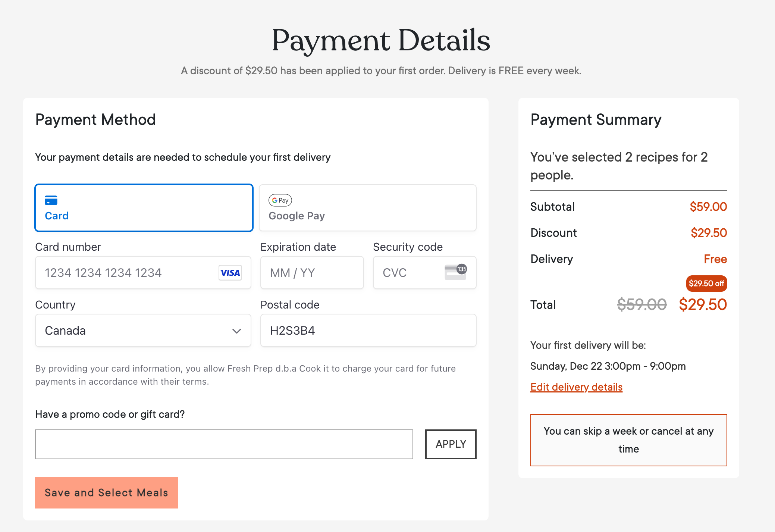Click the struck-through $59.00 total price
This screenshot has height=532, width=775.
point(642,305)
